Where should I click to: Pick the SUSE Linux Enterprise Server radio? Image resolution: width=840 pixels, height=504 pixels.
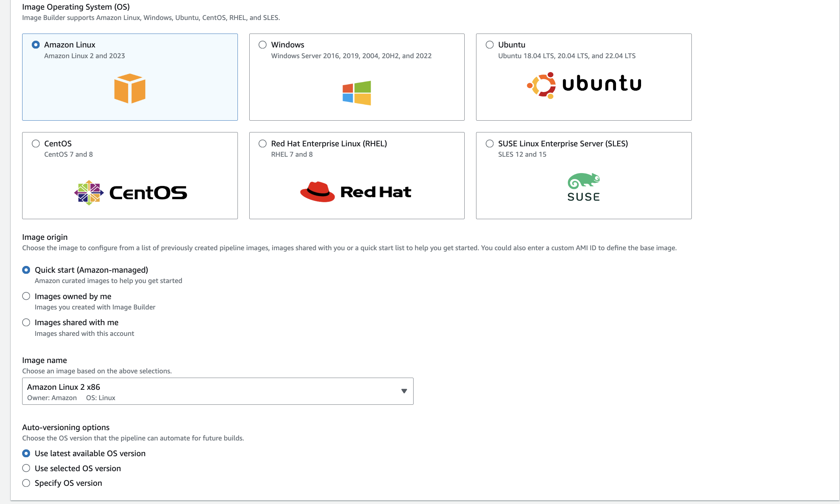pos(490,143)
